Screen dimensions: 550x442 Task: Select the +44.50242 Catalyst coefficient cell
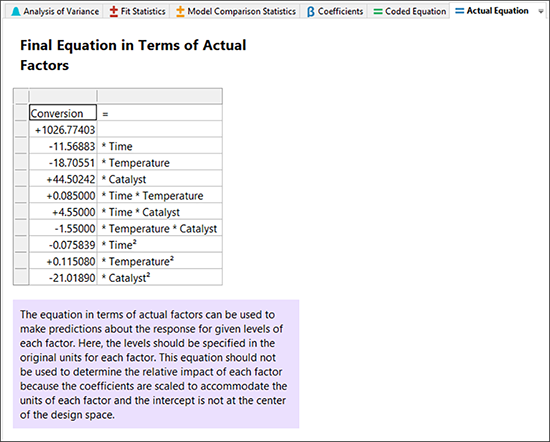pyautogui.click(x=63, y=179)
